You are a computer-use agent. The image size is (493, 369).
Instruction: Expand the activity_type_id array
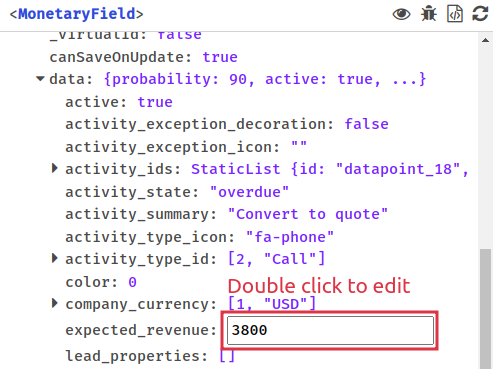click(x=55, y=258)
